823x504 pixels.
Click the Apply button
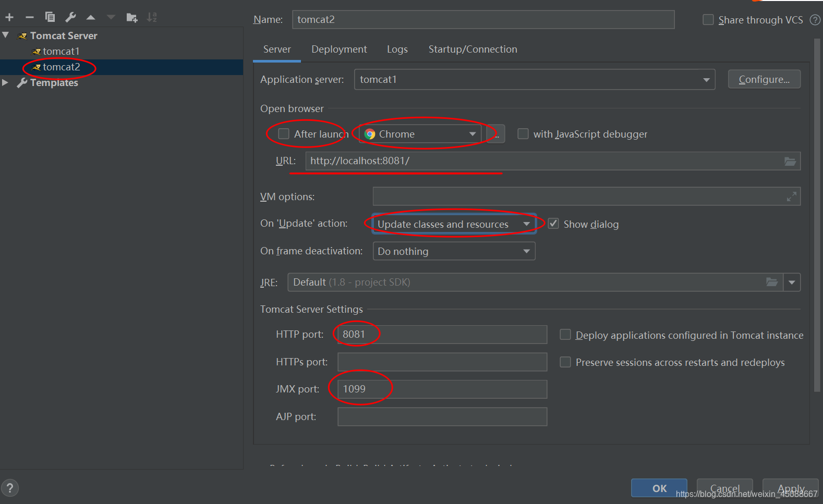(x=791, y=488)
